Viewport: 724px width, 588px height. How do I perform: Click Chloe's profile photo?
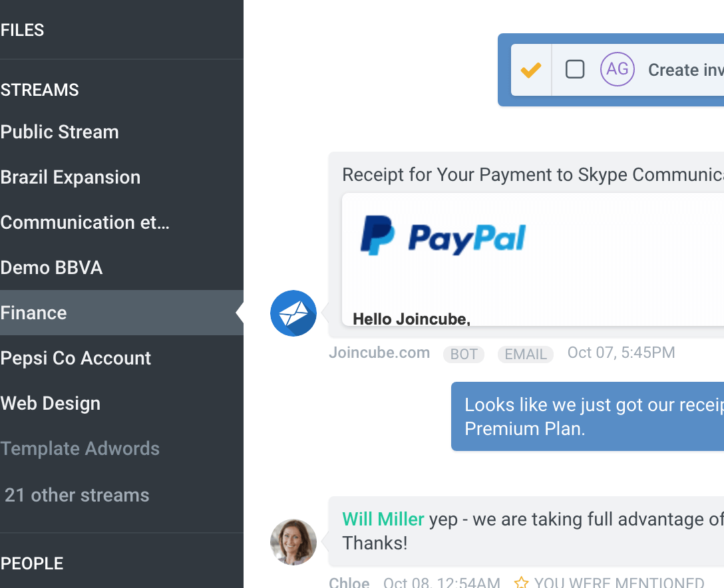(x=293, y=542)
